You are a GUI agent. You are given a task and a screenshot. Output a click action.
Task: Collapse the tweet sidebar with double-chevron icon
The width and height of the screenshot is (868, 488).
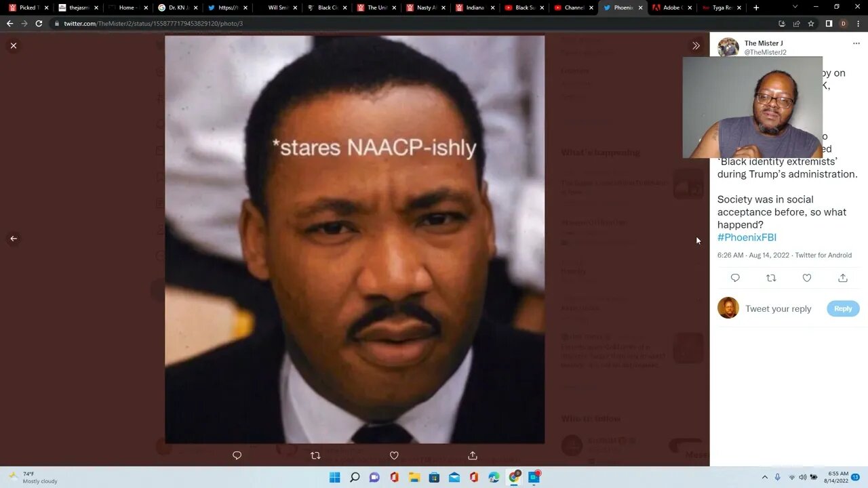pyautogui.click(x=696, y=45)
